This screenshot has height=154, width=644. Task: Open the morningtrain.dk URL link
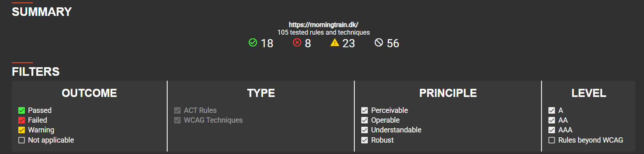pos(323,24)
